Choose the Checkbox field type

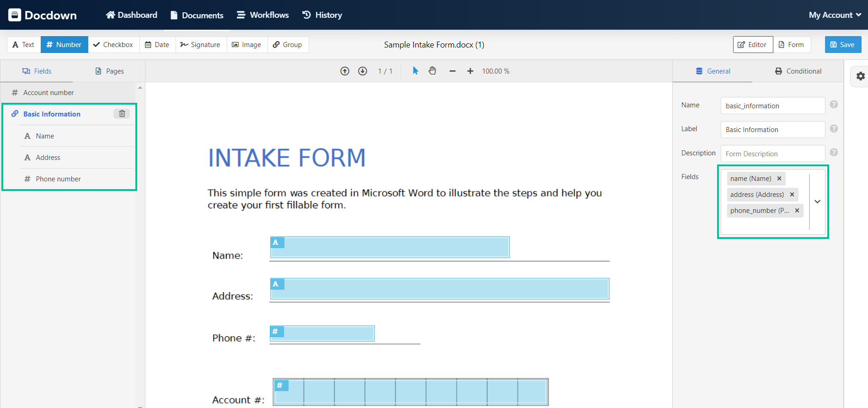[113, 45]
